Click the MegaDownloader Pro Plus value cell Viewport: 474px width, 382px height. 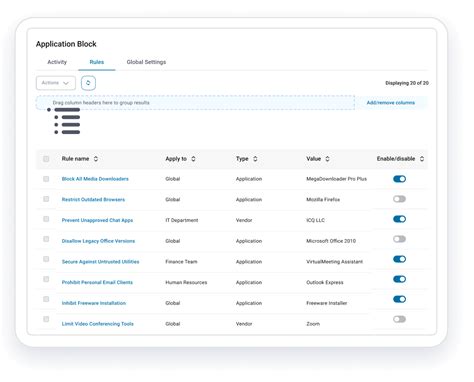click(336, 179)
